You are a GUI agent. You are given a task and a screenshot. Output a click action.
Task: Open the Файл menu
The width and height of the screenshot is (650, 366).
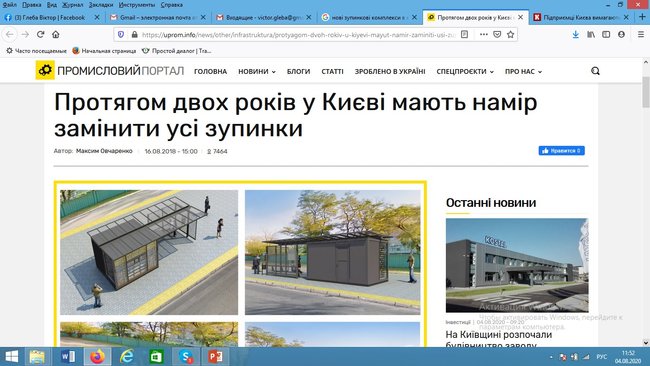coord(9,5)
